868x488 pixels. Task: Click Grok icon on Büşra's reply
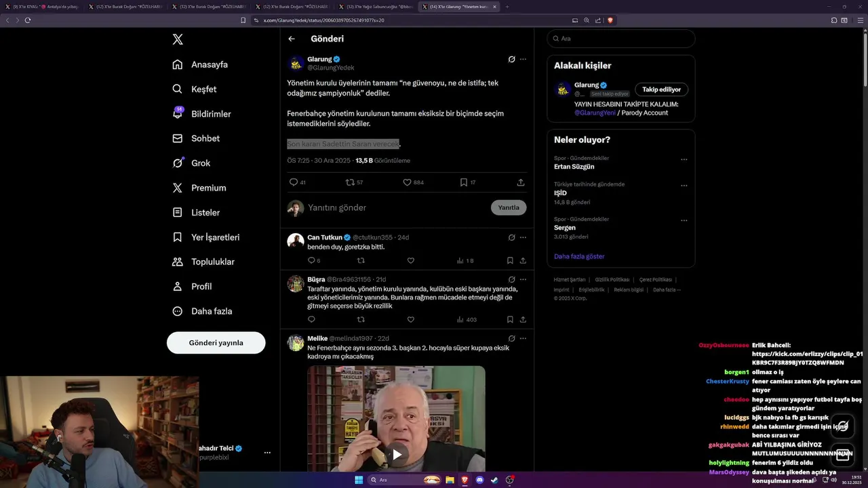tap(511, 279)
